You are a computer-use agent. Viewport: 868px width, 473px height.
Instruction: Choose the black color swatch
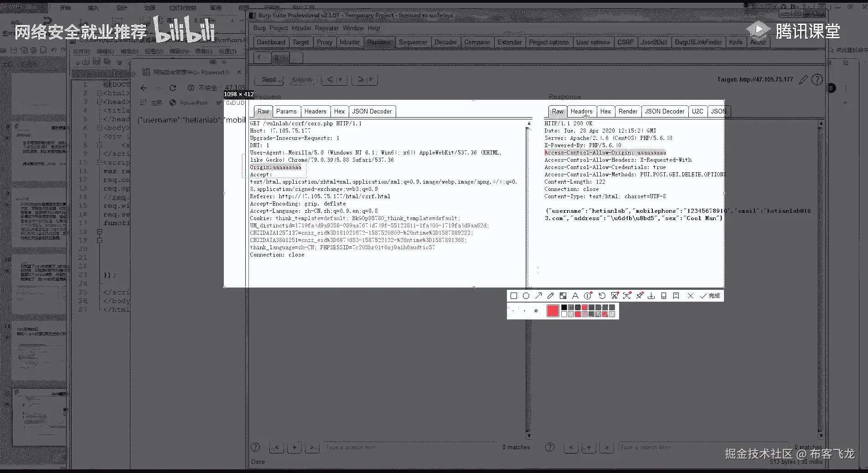click(x=564, y=308)
